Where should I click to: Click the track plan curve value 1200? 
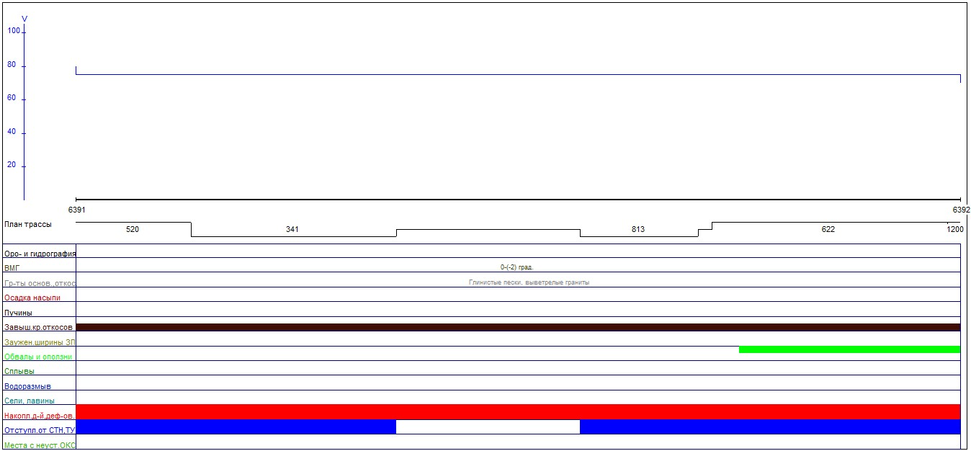[x=955, y=229]
